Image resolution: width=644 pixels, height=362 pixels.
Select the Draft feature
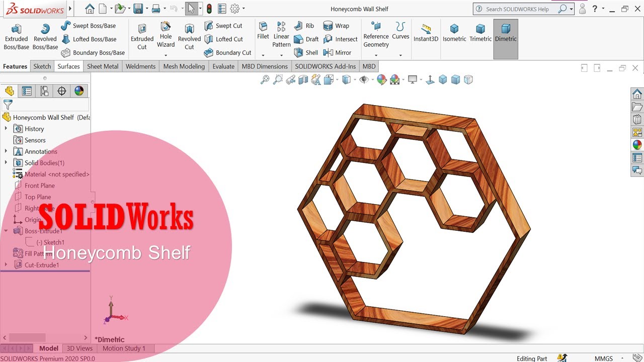coord(306,39)
